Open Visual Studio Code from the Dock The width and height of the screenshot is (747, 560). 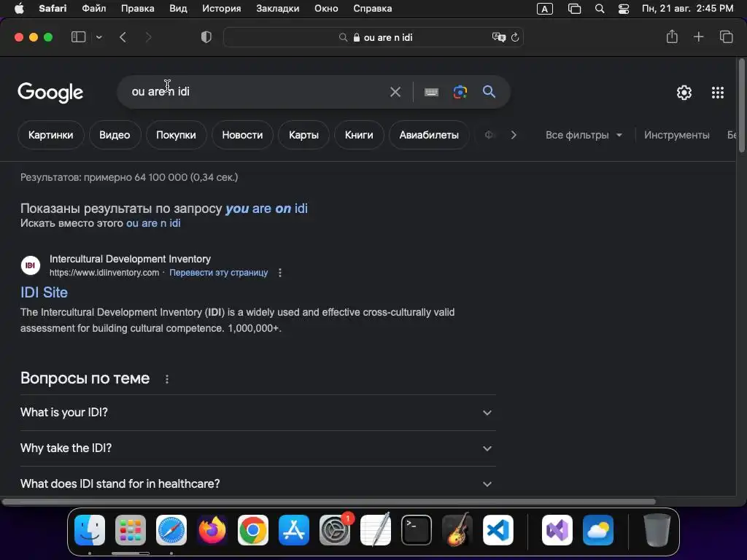(498, 530)
